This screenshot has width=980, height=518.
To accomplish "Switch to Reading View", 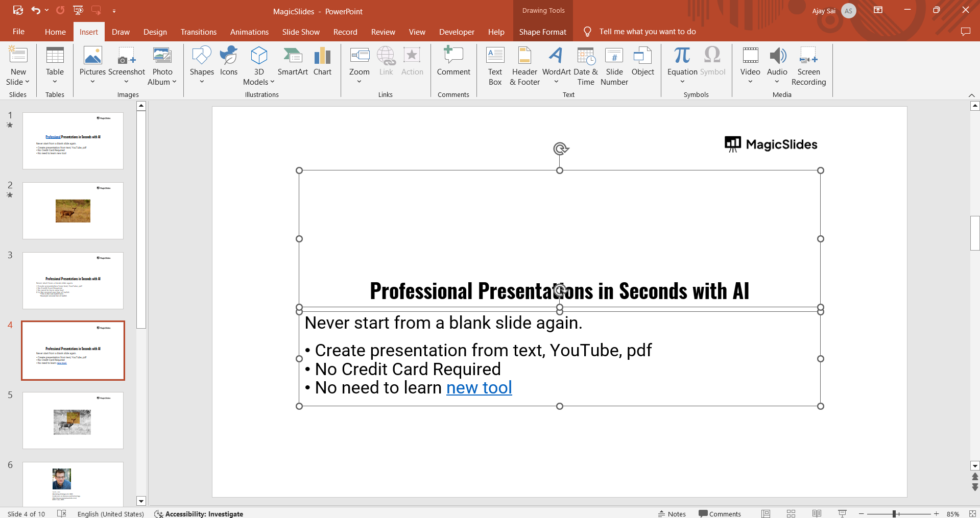I will point(817,513).
